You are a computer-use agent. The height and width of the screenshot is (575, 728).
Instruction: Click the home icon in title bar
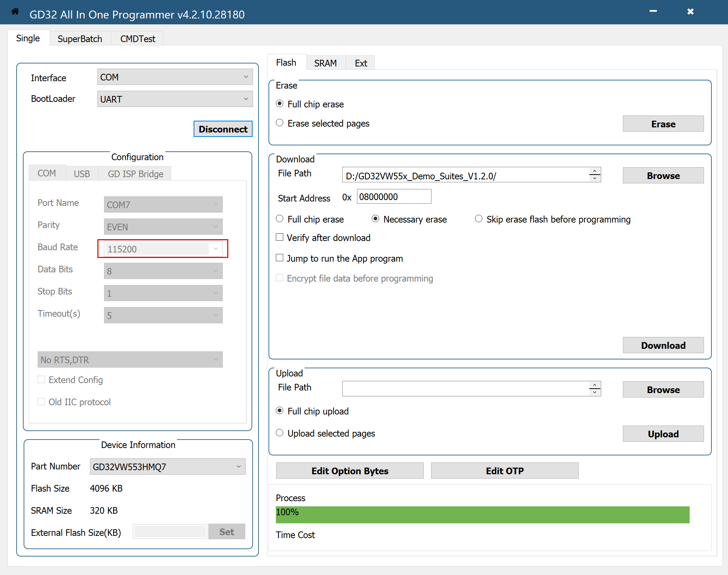15,12
